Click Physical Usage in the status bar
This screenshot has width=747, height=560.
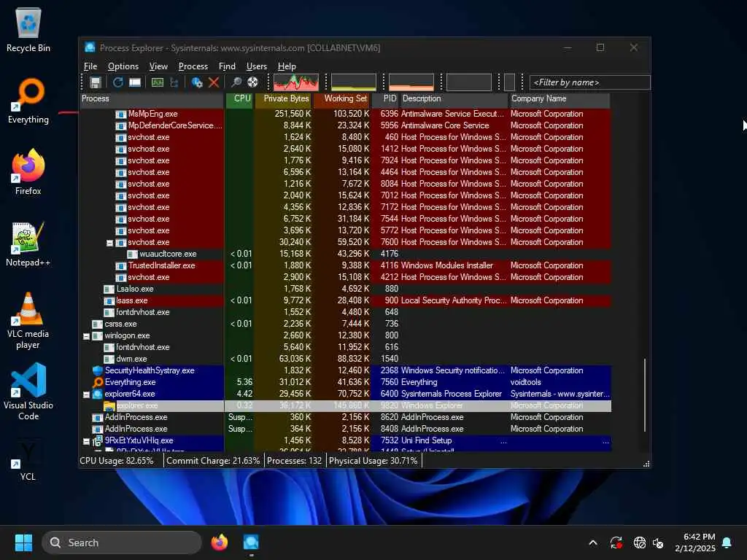coord(373,461)
